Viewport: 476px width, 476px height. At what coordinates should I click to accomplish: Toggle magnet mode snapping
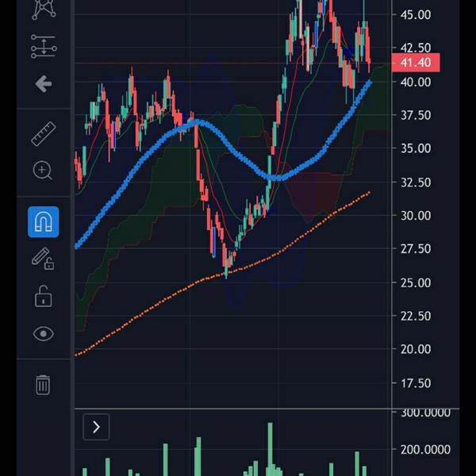click(x=44, y=222)
